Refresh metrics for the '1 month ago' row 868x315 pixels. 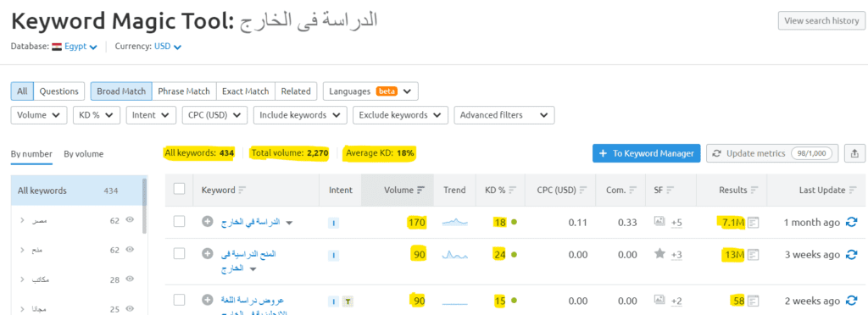pos(851,222)
